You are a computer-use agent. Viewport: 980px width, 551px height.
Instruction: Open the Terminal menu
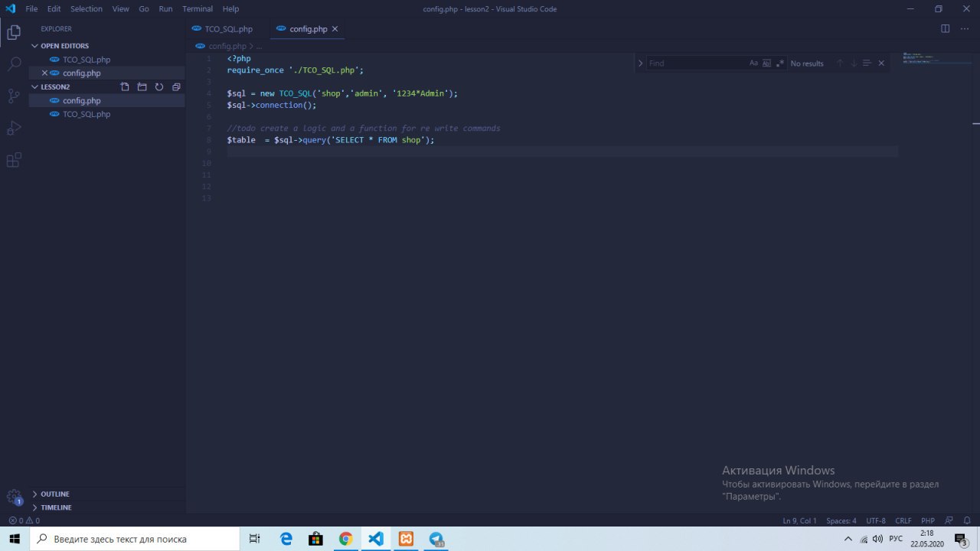[x=198, y=9]
